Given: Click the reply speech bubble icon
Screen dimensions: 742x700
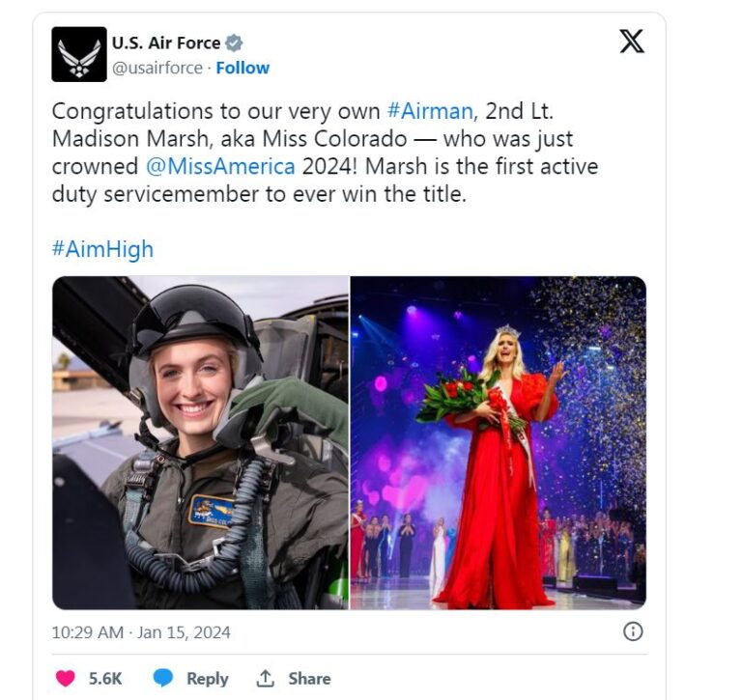Looking at the screenshot, I should pyautogui.click(x=164, y=678).
